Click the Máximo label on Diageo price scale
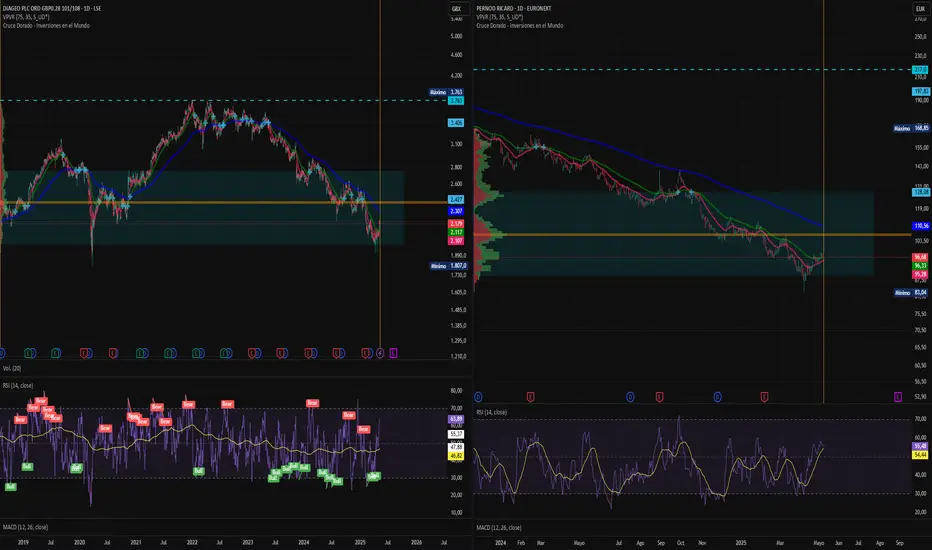The height and width of the screenshot is (550, 932). click(x=437, y=92)
